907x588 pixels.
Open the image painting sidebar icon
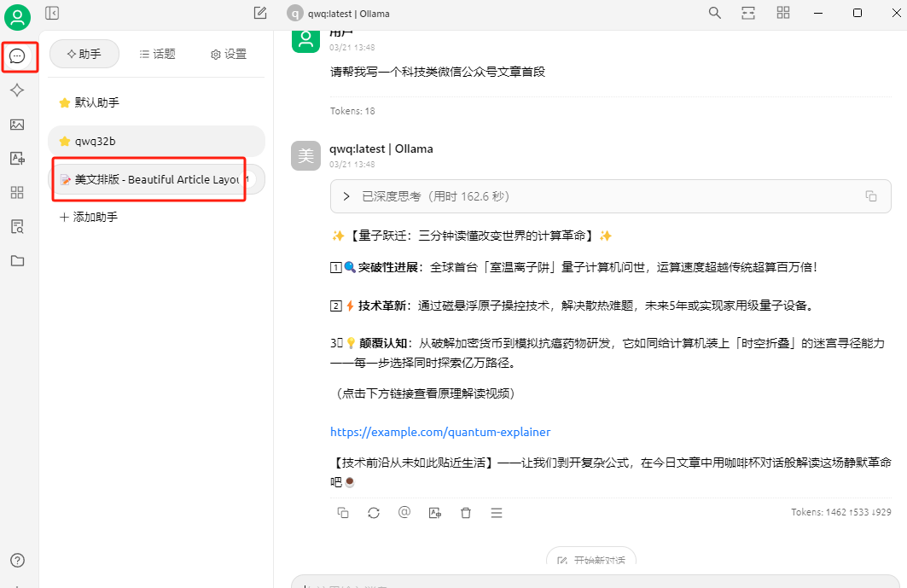tap(17, 125)
